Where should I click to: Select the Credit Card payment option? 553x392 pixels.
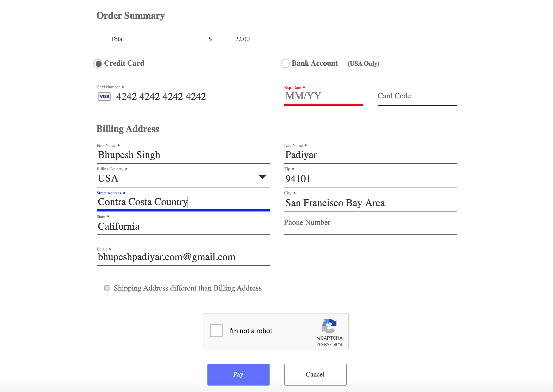pos(99,64)
